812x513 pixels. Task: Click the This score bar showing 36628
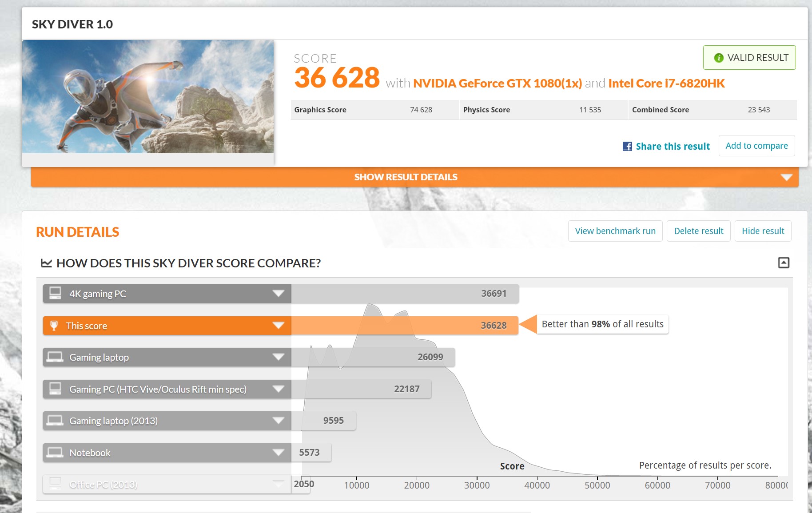click(x=405, y=326)
